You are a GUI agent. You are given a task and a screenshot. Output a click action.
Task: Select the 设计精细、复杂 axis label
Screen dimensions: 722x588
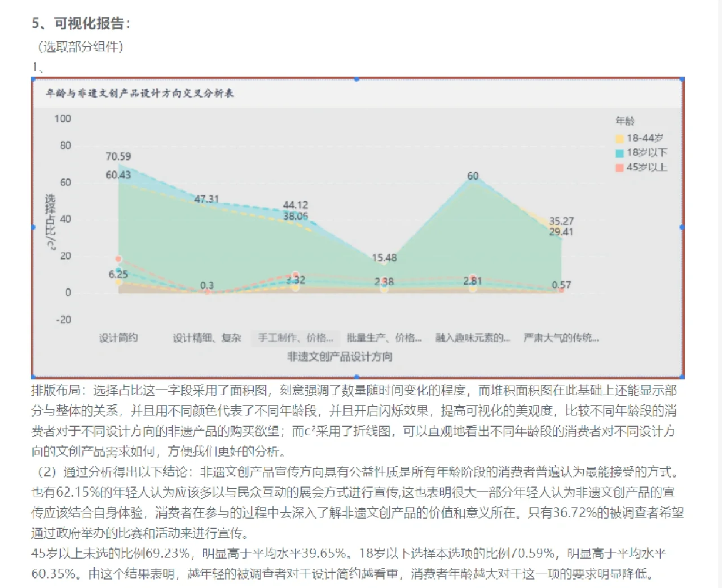tap(207, 337)
